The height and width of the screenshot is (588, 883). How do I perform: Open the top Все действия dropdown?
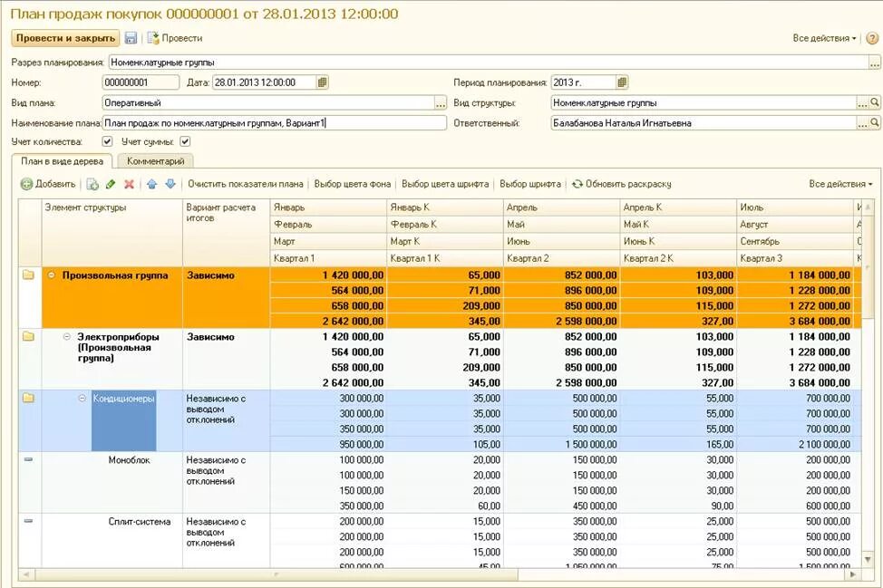(824, 38)
